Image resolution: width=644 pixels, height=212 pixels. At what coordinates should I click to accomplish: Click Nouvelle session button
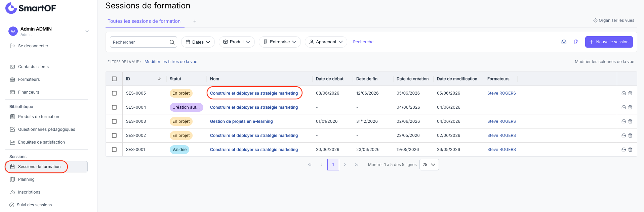609,42
